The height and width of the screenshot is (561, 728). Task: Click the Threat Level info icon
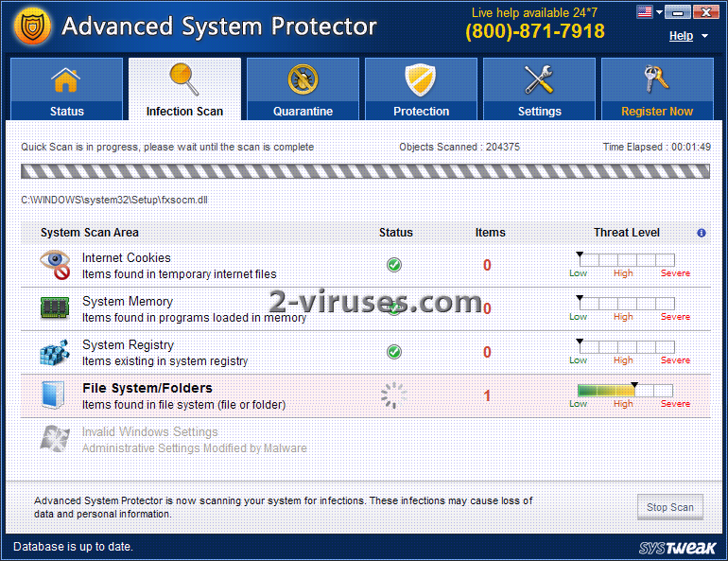pyautogui.click(x=702, y=233)
